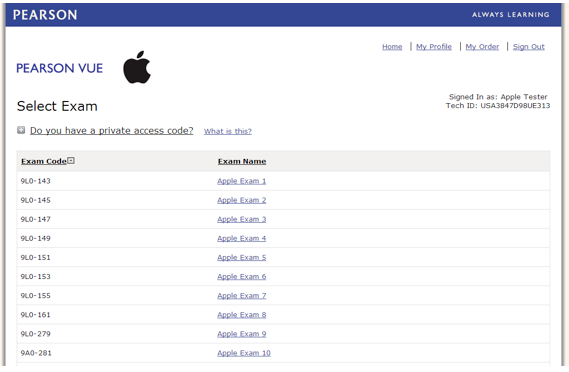Click exam code 9L0-151

click(x=36, y=257)
